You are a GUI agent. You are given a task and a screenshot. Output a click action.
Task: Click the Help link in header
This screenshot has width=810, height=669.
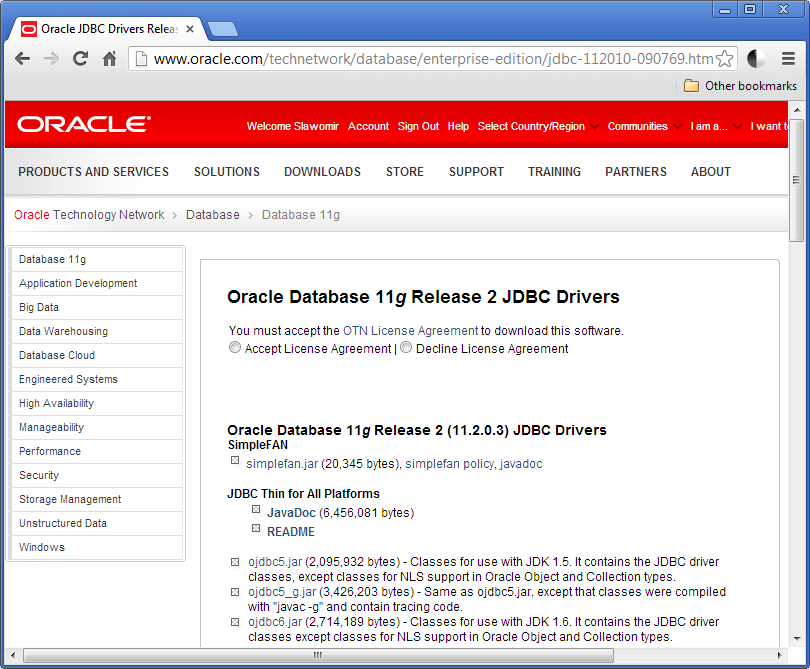[458, 126]
